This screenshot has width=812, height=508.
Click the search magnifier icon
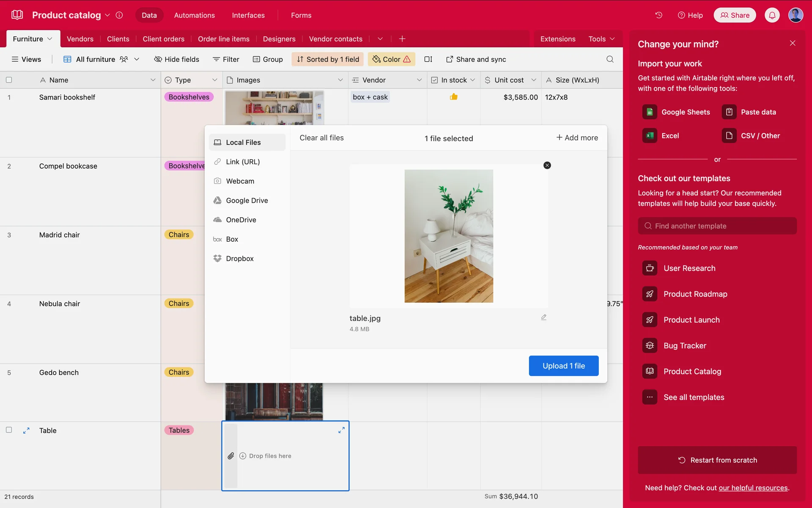(x=610, y=59)
